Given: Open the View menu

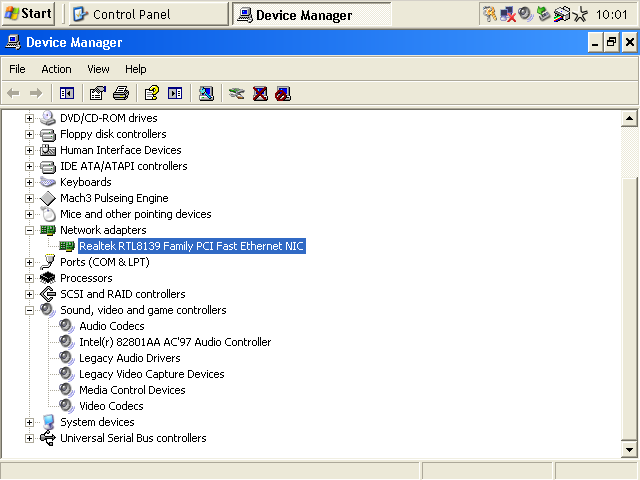Looking at the screenshot, I should [98, 69].
